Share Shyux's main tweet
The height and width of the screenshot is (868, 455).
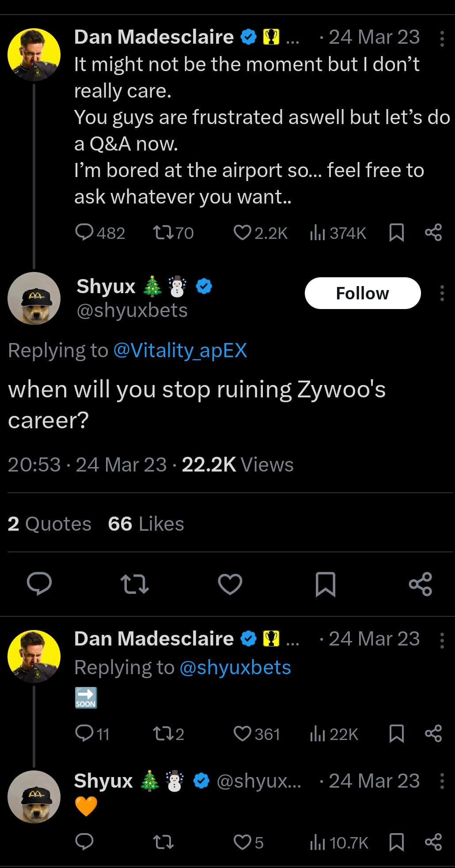(420, 584)
